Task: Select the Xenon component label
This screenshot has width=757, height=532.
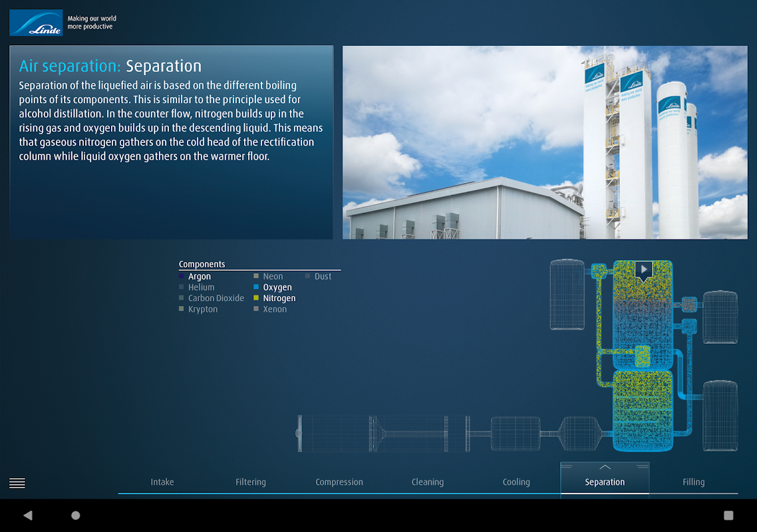Action: pyautogui.click(x=275, y=309)
